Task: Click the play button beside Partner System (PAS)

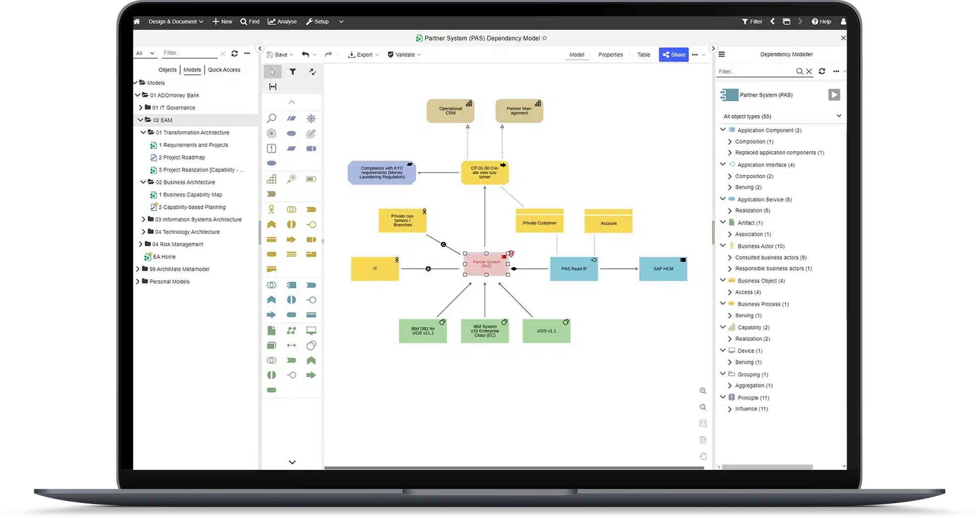Action: click(x=834, y=95)
